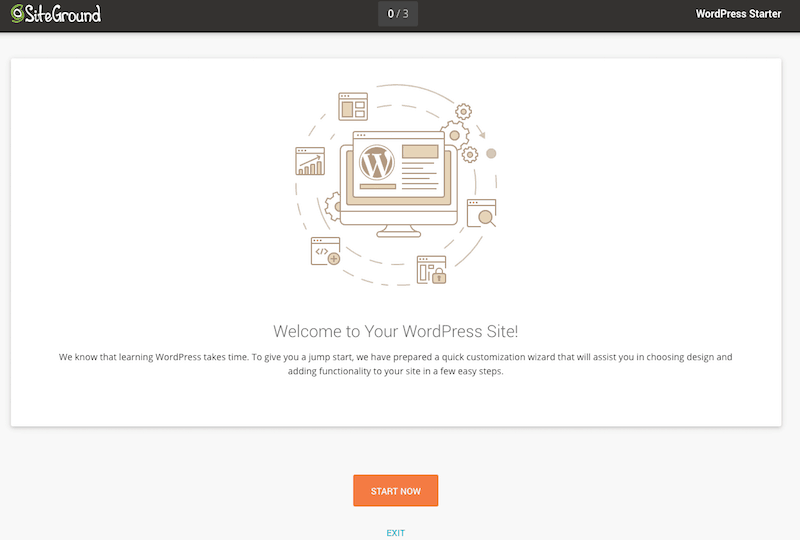The width and height of the screenshot is (800, 540).
Task: Click the small top gear icon
Action: 463,111
